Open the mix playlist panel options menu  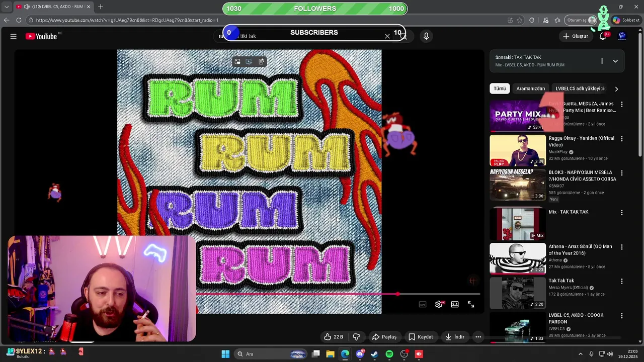click(x=602, y=61)
